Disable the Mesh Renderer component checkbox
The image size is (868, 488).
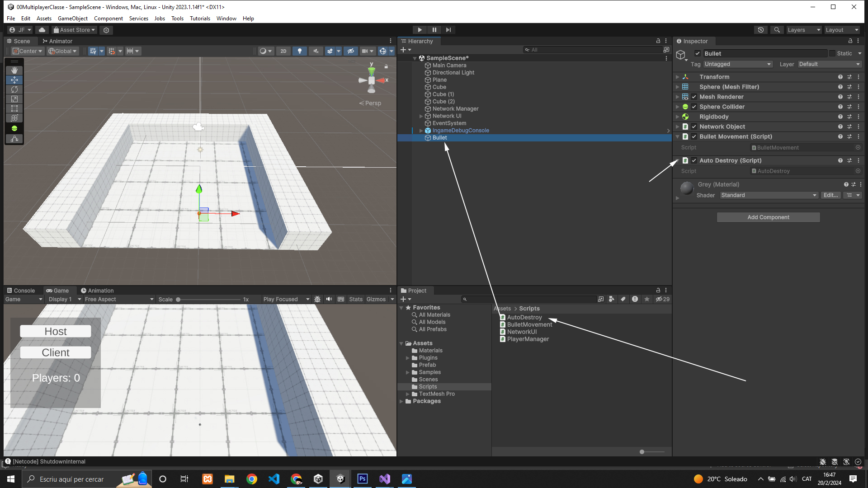point(694,97)
